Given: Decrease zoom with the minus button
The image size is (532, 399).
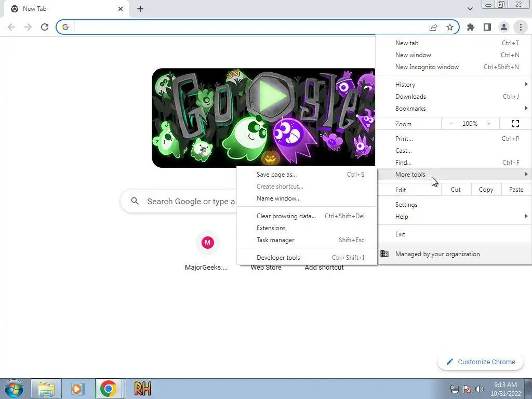Looking at the screenshot, I should click(451, 124).
